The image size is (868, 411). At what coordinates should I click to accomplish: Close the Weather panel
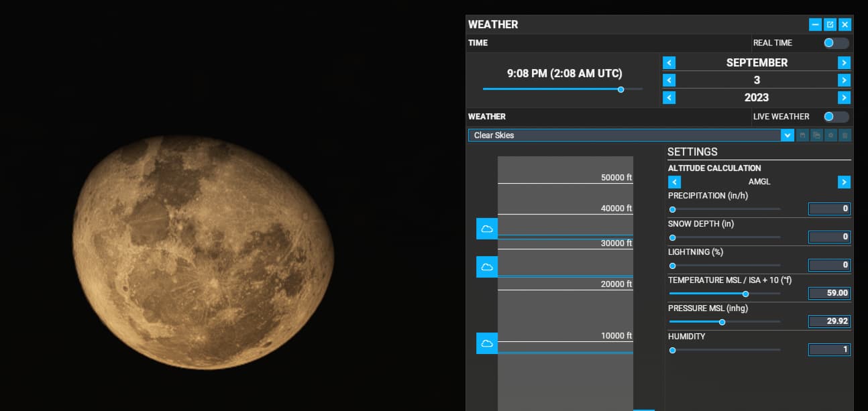pos(845,25)
